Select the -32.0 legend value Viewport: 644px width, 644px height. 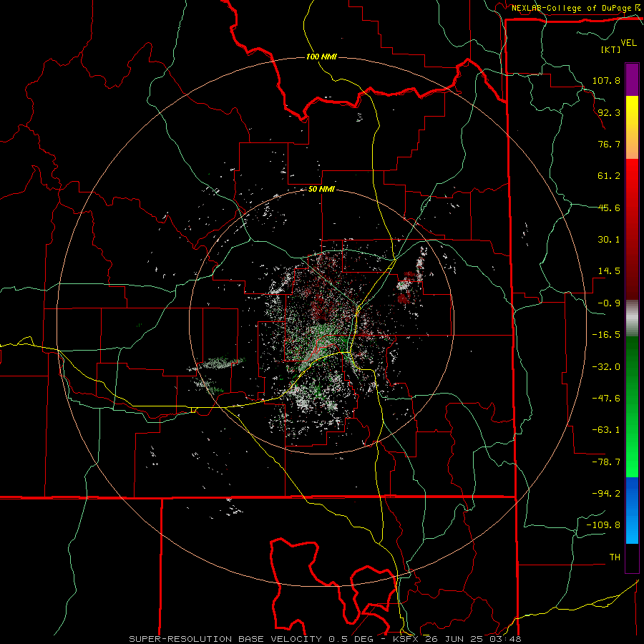point(606,367)
